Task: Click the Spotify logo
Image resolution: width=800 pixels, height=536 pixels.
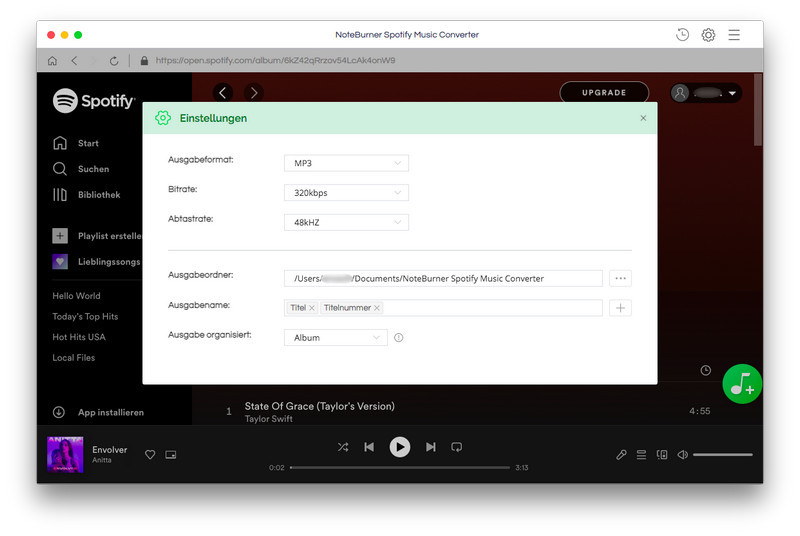Action: [94, 100]
